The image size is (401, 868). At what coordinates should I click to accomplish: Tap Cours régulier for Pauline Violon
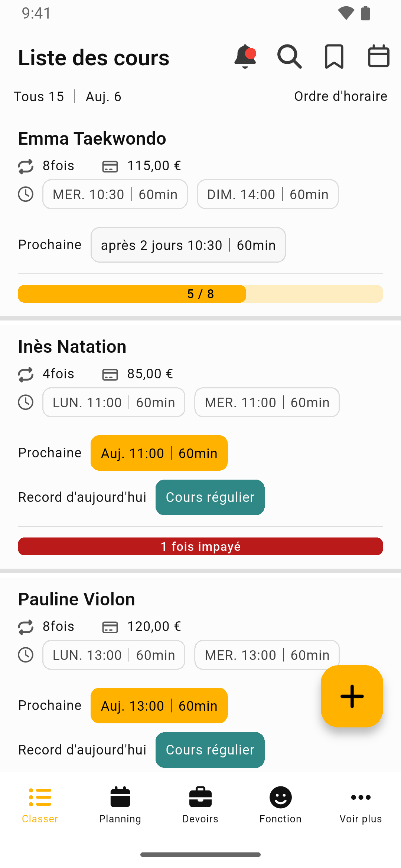tap(210, 750)
